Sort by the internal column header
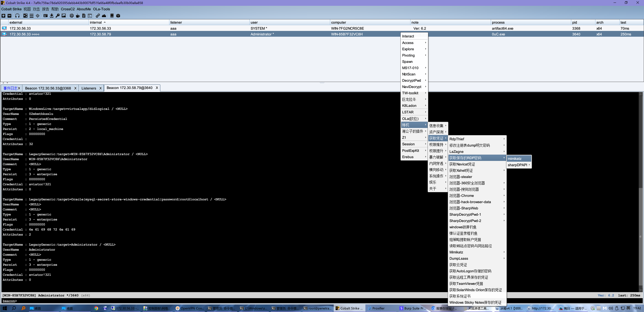644x312 pixels. [x=96, y=22]
